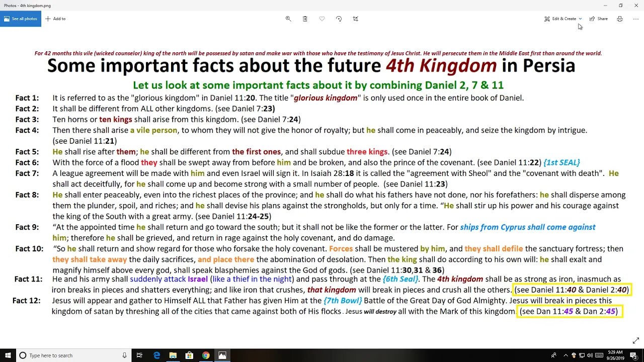Minimize the Photos window

(x=605, y=6)
